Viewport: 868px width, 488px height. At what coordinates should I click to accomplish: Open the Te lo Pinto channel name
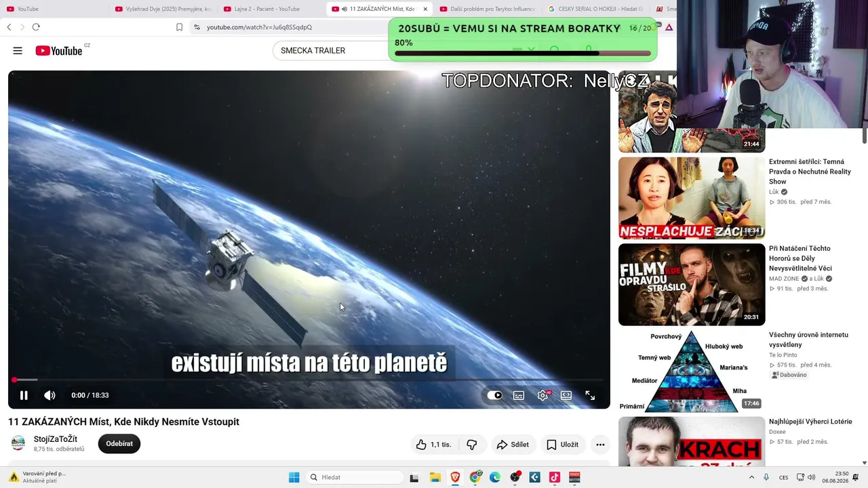783,355
